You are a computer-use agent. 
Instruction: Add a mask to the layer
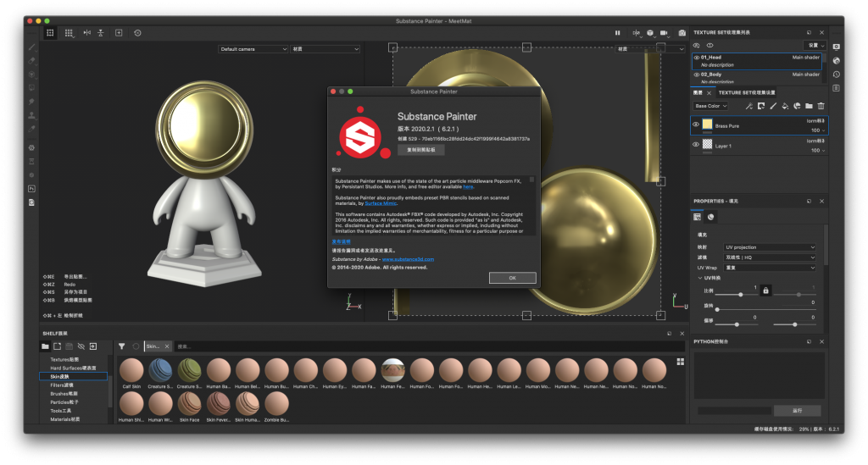(761, 106)
